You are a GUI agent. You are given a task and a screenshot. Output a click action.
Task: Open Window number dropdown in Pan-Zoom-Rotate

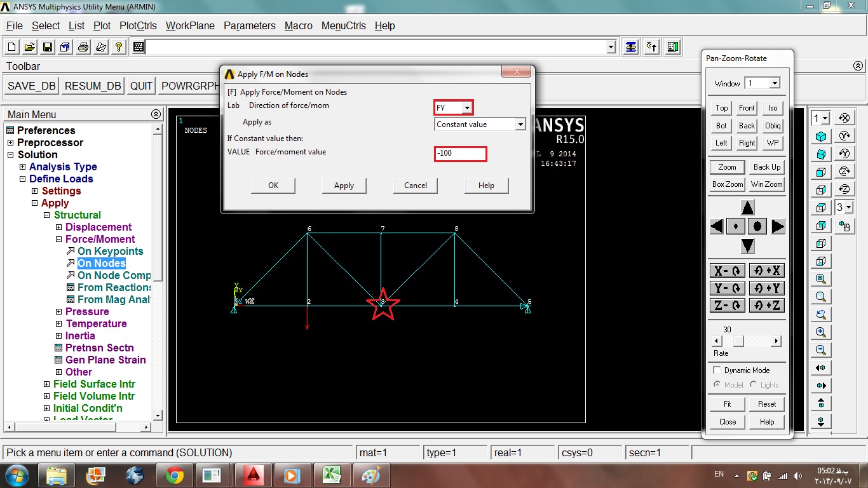[774, 83]
